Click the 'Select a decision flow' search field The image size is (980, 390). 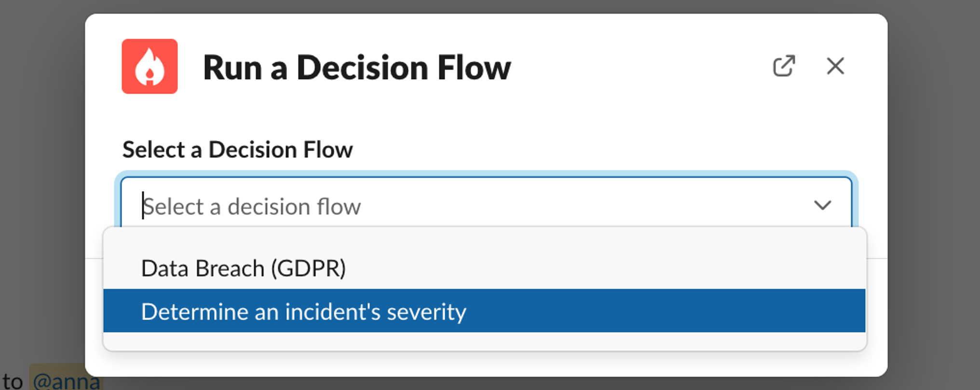click(x=434, y=206)
